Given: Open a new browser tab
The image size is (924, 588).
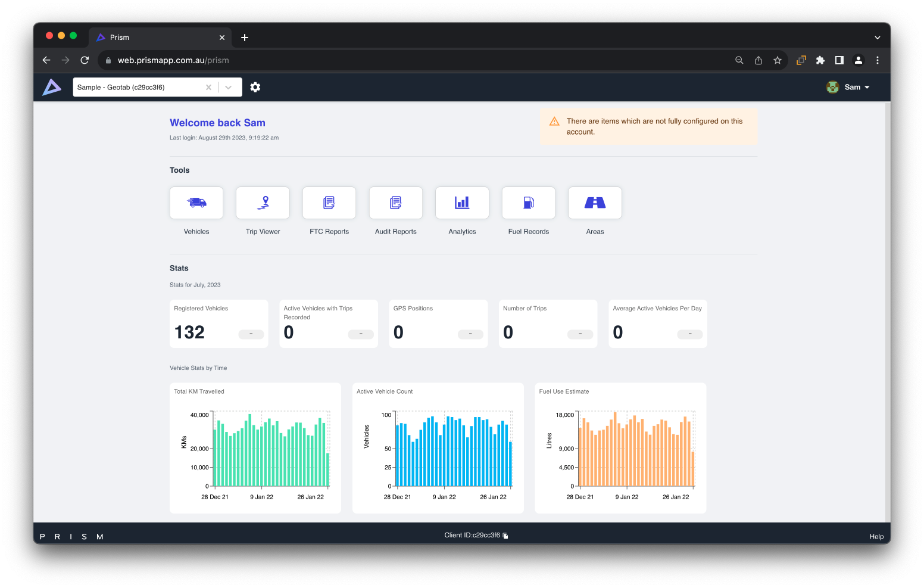Looking at the screenshot, I should 245,38.
